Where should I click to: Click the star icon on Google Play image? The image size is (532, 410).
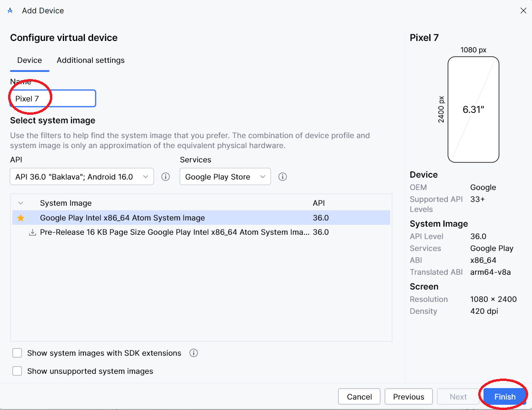(21, 218)
